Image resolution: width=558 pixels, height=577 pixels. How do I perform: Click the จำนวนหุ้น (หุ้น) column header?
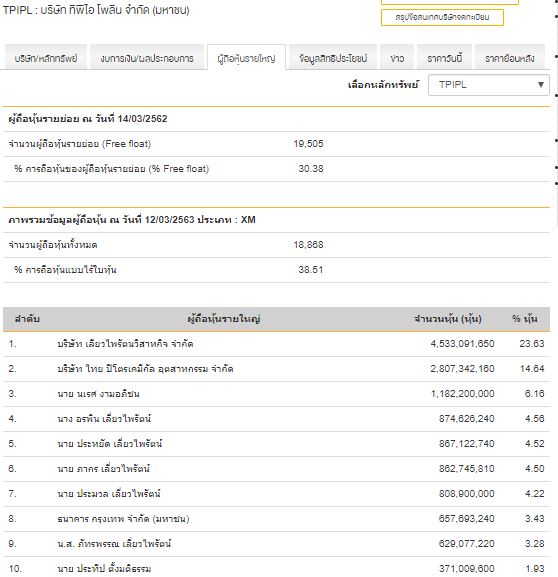448,319
